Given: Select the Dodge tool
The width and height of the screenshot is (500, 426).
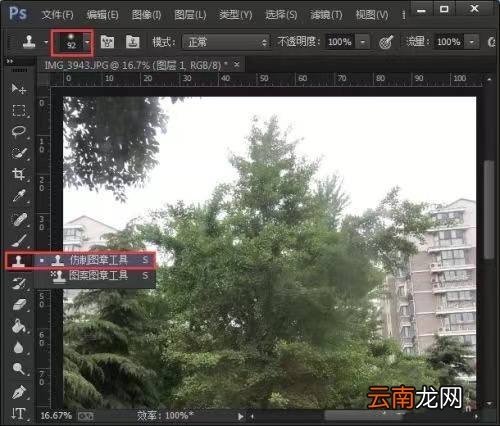Looking at the screenshot, I should 18,369.
